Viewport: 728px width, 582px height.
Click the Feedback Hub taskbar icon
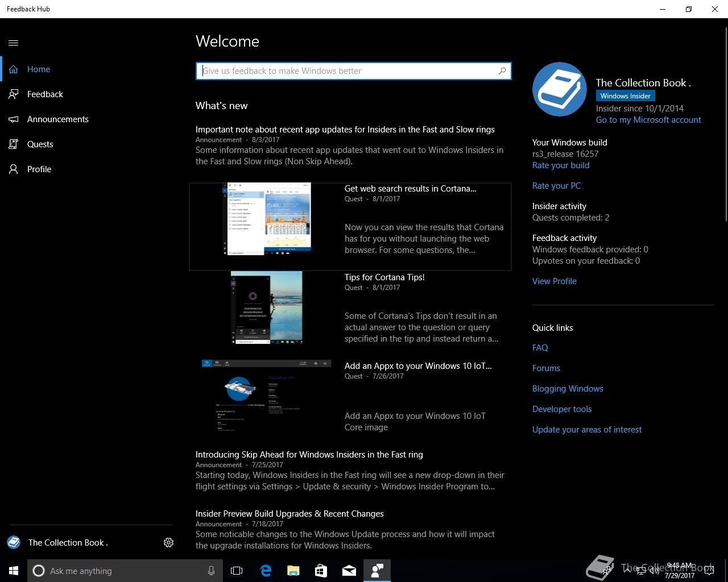pos(377,571)
